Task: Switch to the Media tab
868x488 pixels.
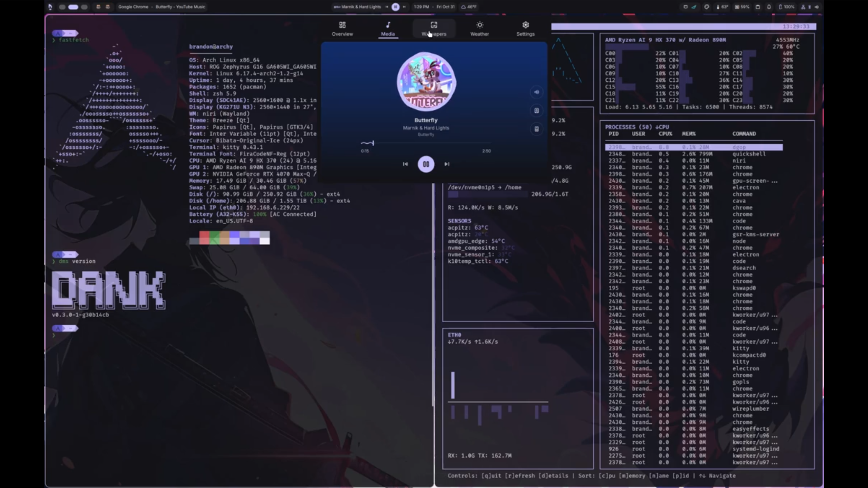Action: [x=388, y=29]
